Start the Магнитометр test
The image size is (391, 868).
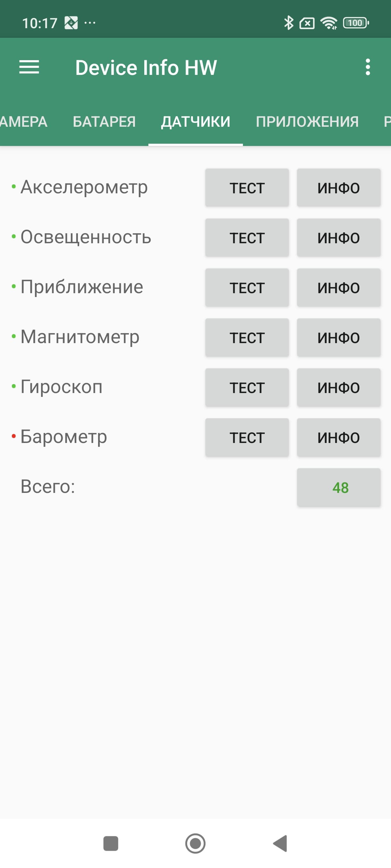click(247, 337)
